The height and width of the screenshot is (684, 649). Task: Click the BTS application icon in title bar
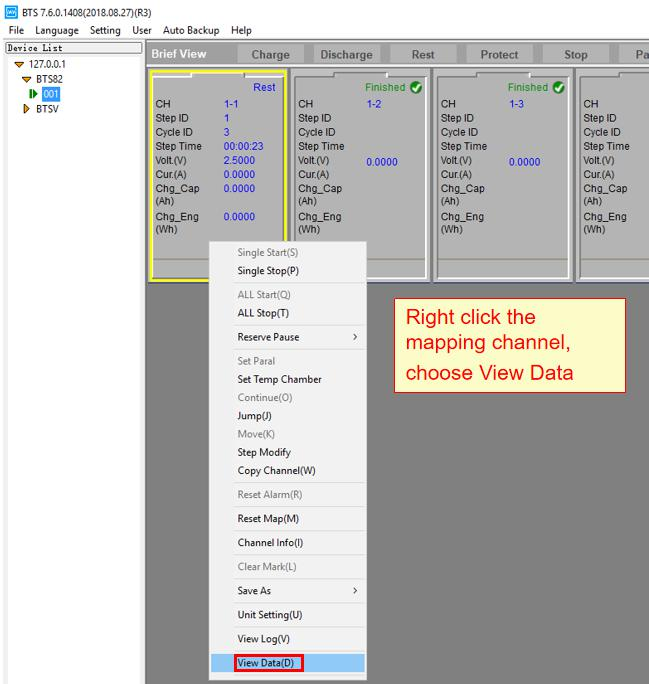[11, 12]
